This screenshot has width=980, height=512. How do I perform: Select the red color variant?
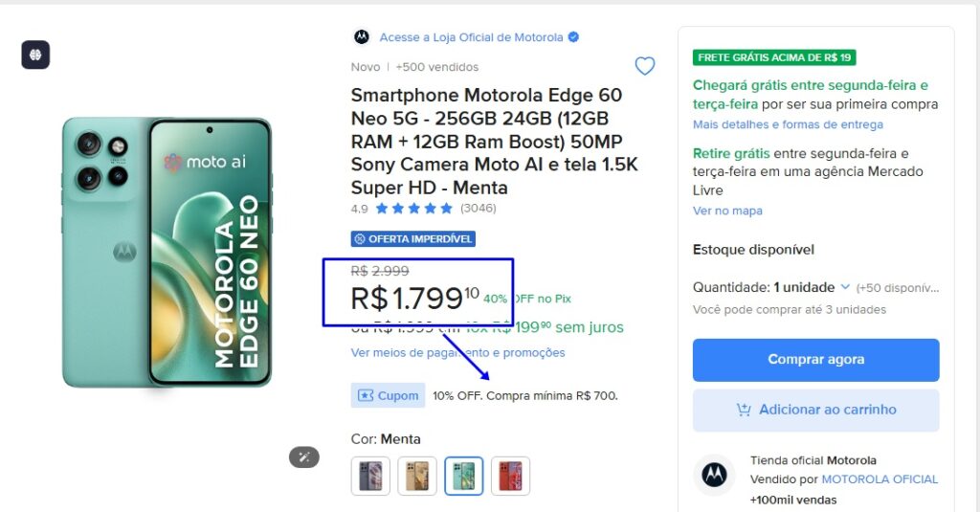[510, 476]
